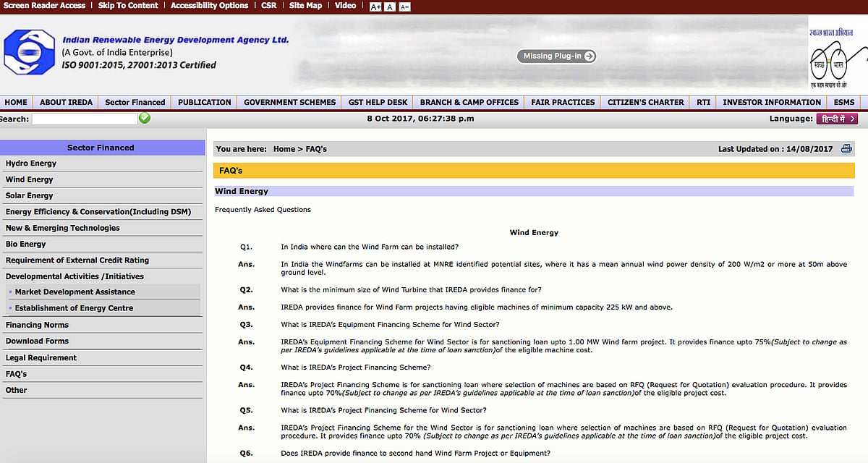Click Q2 about minimum Wind Turbine size
Viewport: 868px width, 463px height.
pyautogui.click(x=412, y=290)
